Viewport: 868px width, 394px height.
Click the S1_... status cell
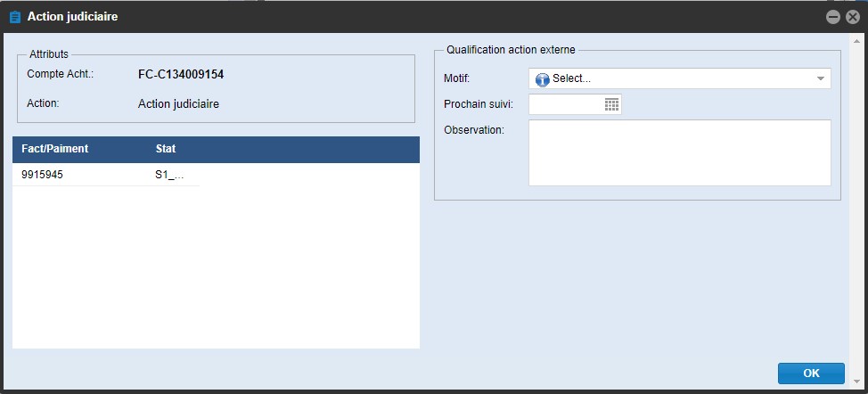click(169, 175)
